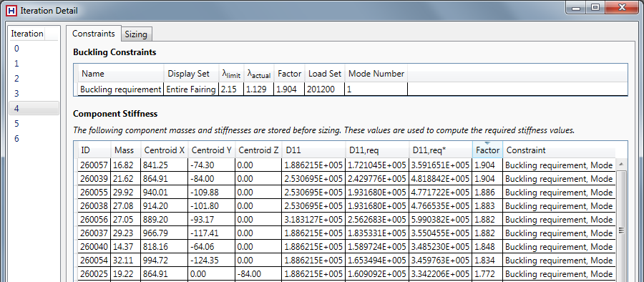Select component ID 260025 cell
Screen dimensions: 644x282
pyautogui.click(x=94, y=274)
